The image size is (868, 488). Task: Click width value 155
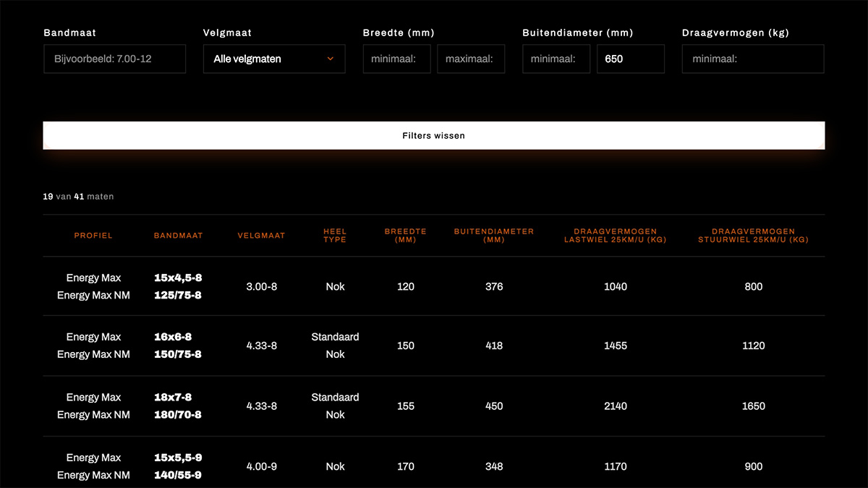tap(406, 406)
